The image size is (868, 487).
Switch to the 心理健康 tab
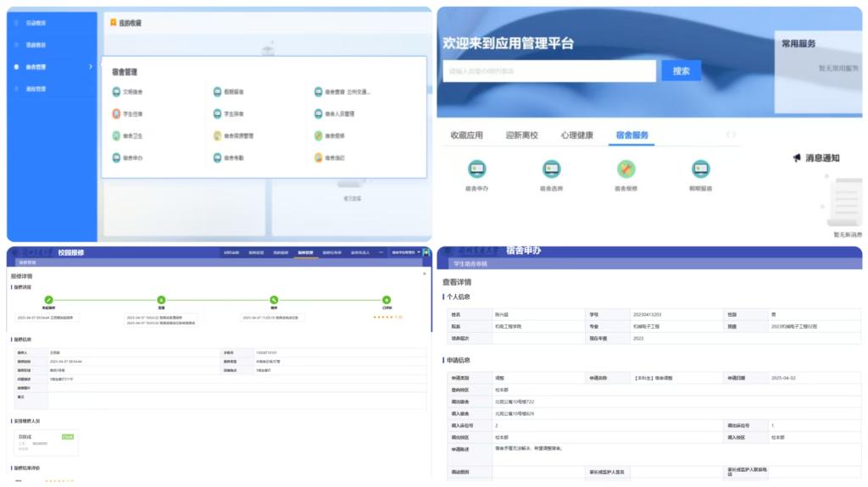tap(576, 135)
